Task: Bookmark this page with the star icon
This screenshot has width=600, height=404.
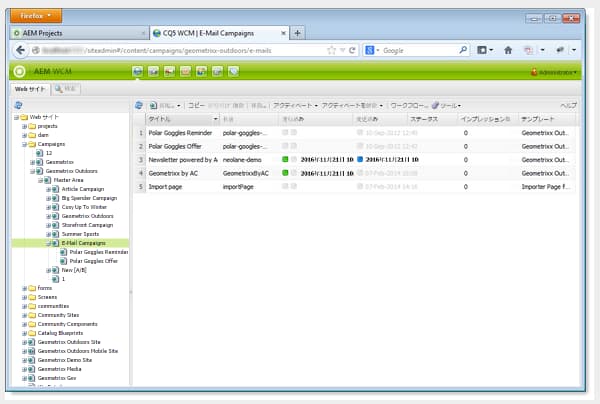Action: click(x=331, y=50)
